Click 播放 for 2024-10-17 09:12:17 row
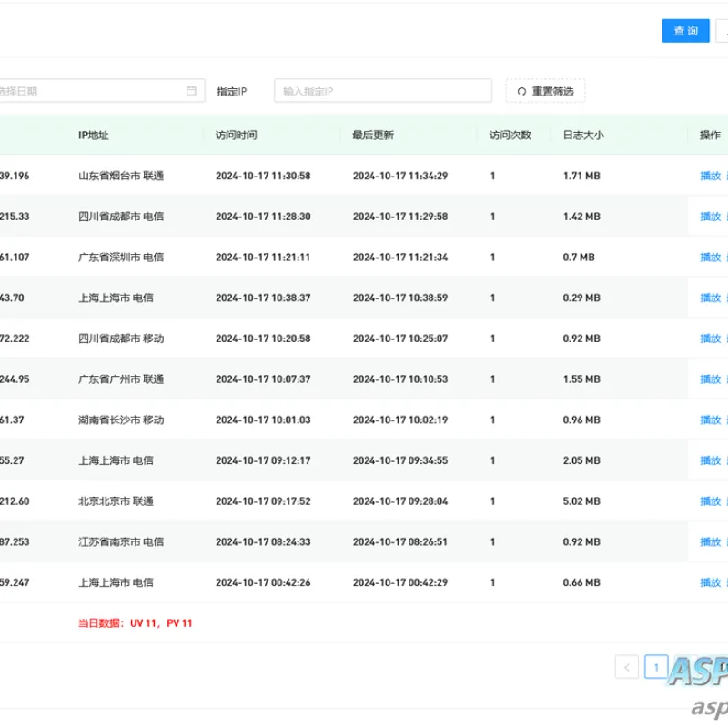Viewport: 728px width, 728px height. coord(710,460)
